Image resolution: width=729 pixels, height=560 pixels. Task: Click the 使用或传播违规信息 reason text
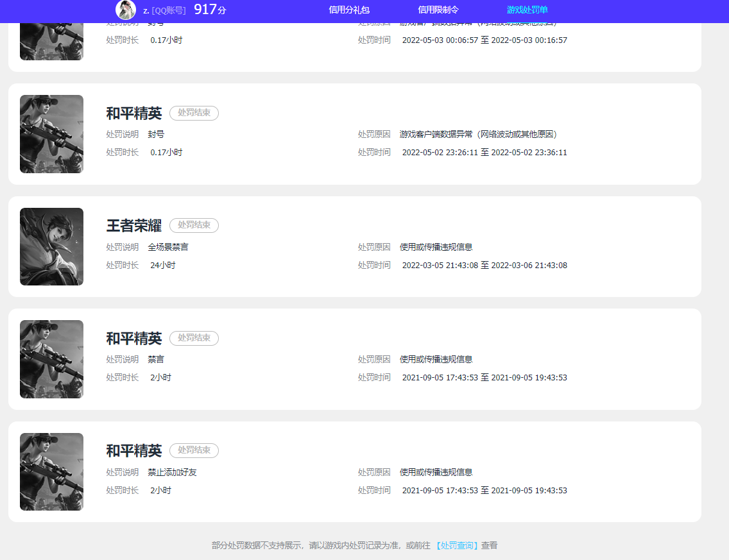click(x=437, y=246)
